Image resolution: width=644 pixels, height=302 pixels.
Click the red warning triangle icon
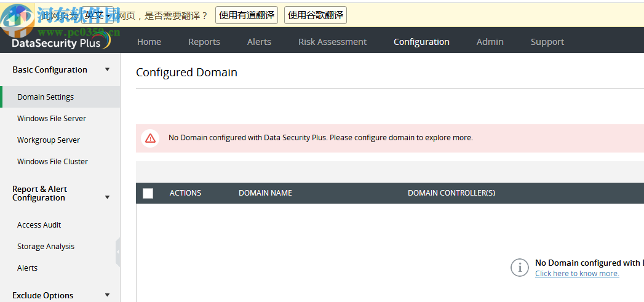point(150,138)
